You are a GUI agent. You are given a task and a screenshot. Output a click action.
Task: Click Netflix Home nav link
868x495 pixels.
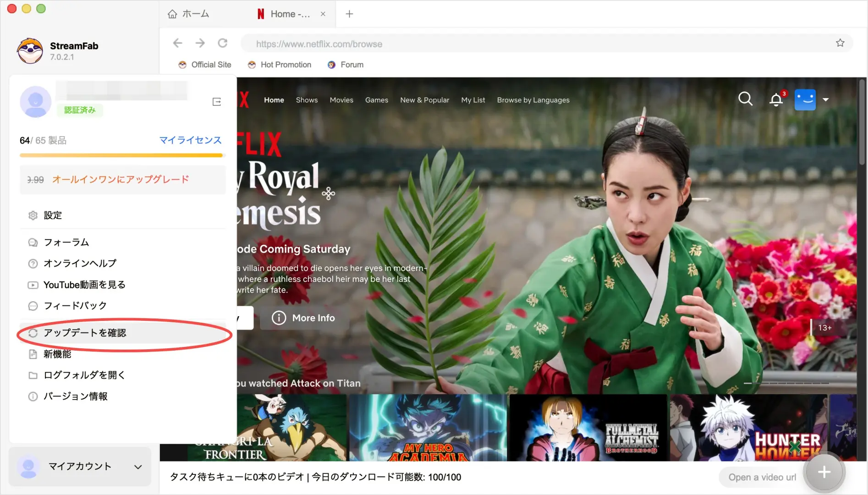coord(274,100)
